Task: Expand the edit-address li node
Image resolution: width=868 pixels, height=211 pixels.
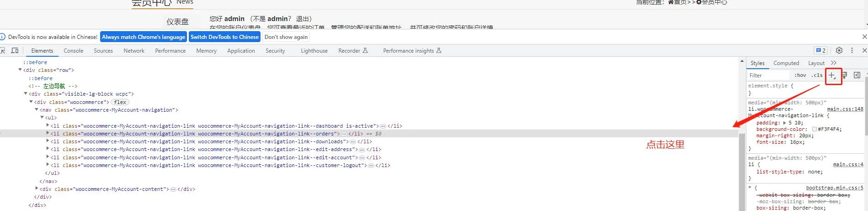Action: [48, 149]
